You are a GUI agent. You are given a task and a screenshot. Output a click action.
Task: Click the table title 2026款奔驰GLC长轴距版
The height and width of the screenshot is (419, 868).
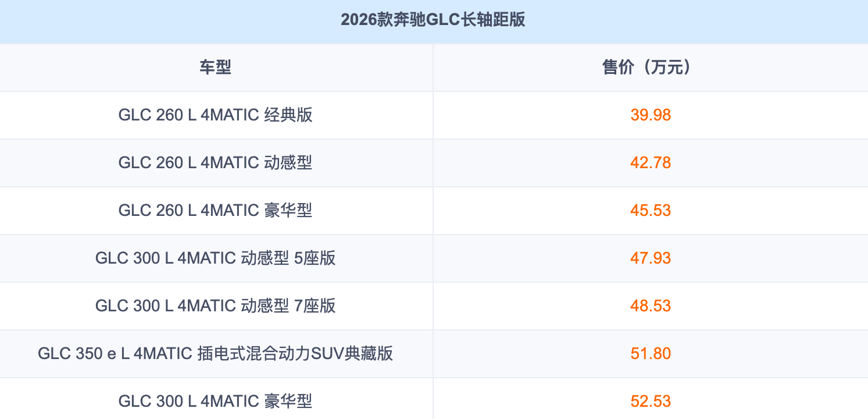tap(433, 20)
